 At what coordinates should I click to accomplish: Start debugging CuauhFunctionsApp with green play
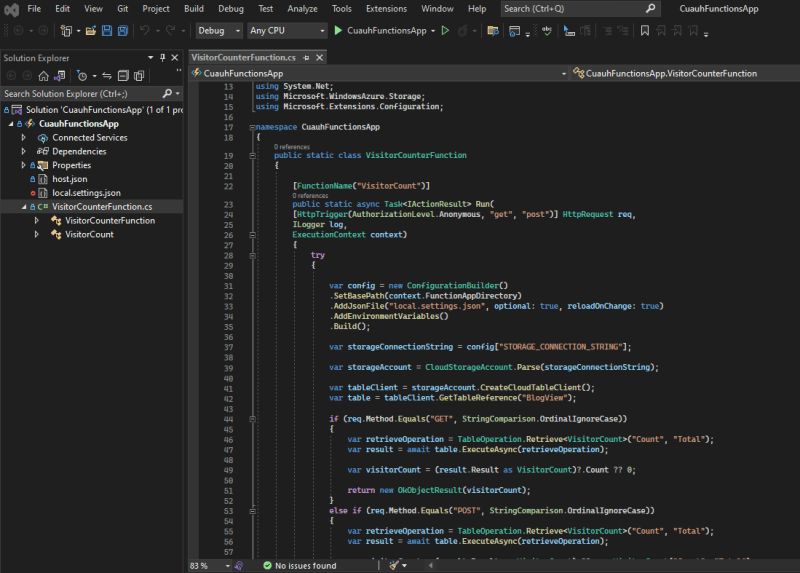[x=338, y=31]
